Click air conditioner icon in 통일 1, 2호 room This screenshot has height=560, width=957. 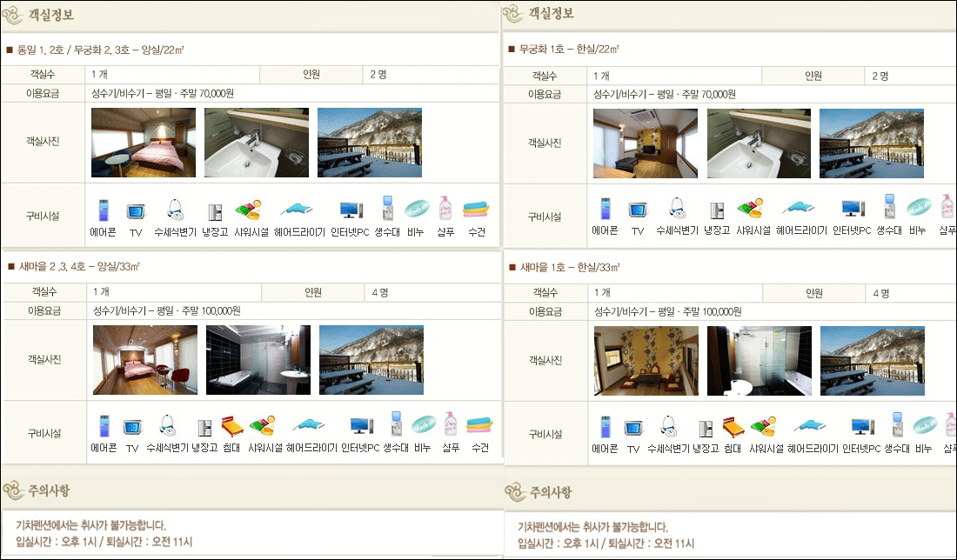[104, 211]
